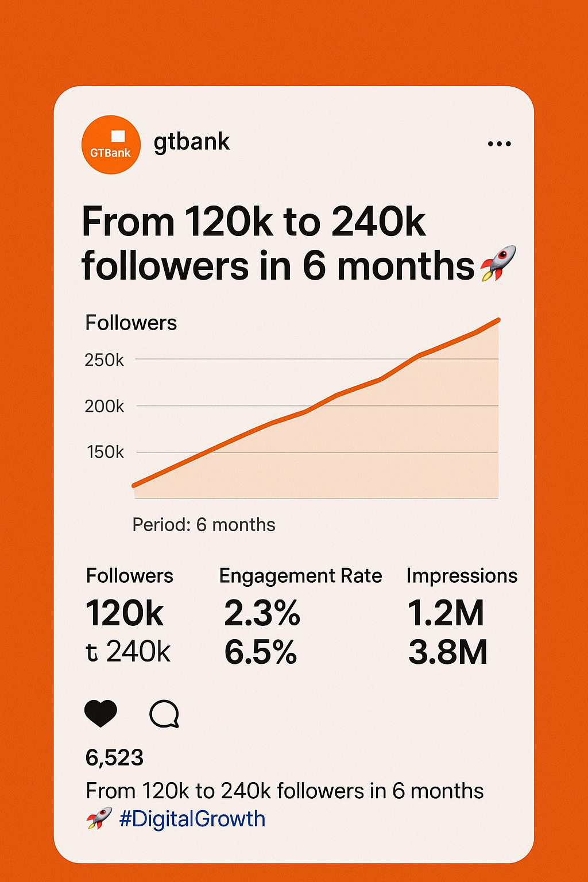This screenshot has width=588, height=882.
Task: Click the 250k gridline label on chart
Action: point(104,360)
